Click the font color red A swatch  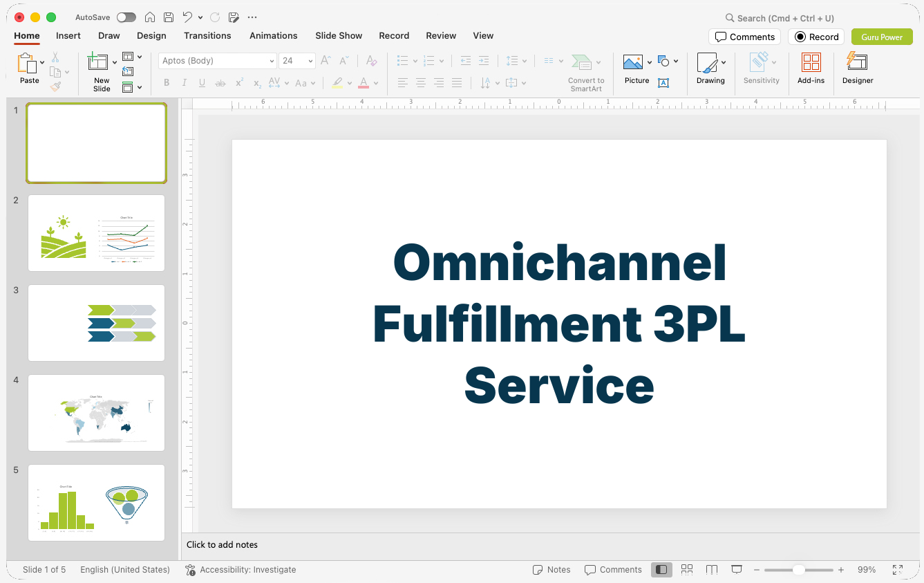(x=364, y=83)
